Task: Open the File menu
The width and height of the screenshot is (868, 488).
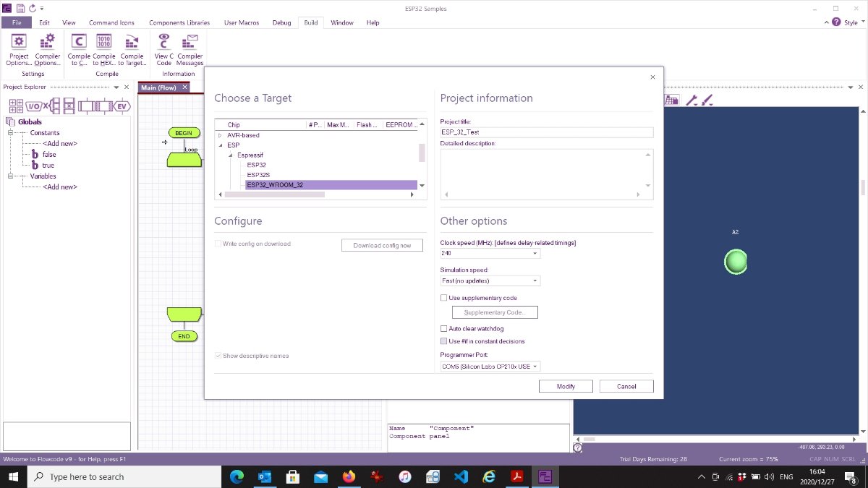Action: 17,22
